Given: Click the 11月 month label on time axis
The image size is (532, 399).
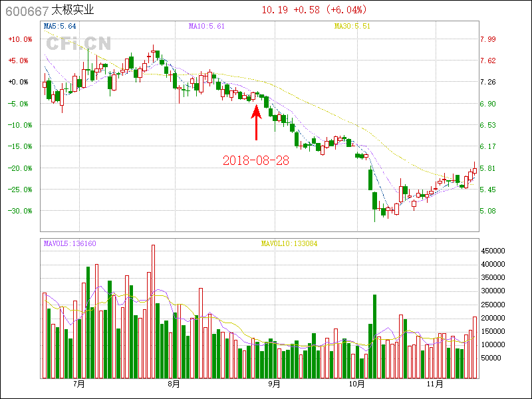Looking at the screenshot, I should pyautogui.click(x=435, y=384).
